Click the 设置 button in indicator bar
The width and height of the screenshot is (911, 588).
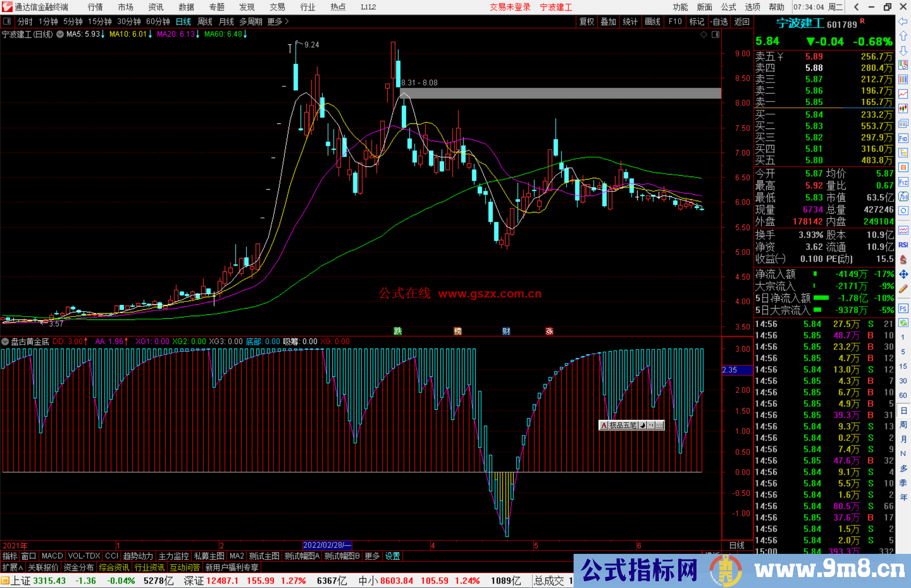392,556
